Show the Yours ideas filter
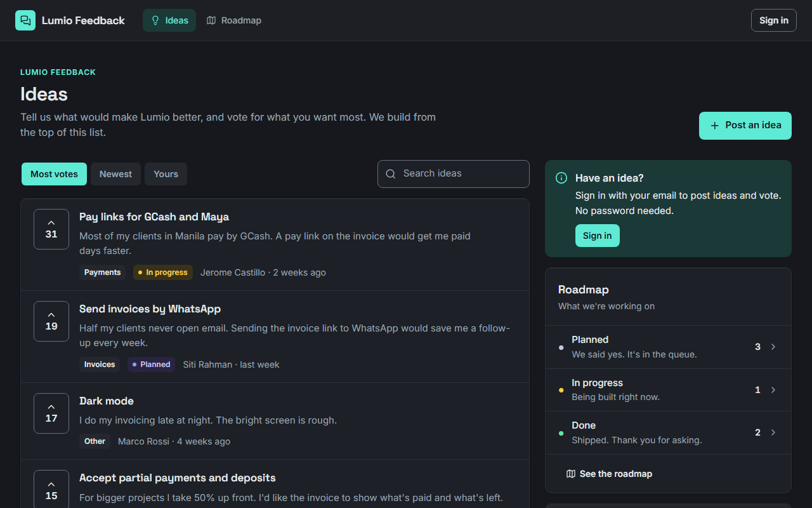Viewport: 812px width, 508px height. point(166,174)
